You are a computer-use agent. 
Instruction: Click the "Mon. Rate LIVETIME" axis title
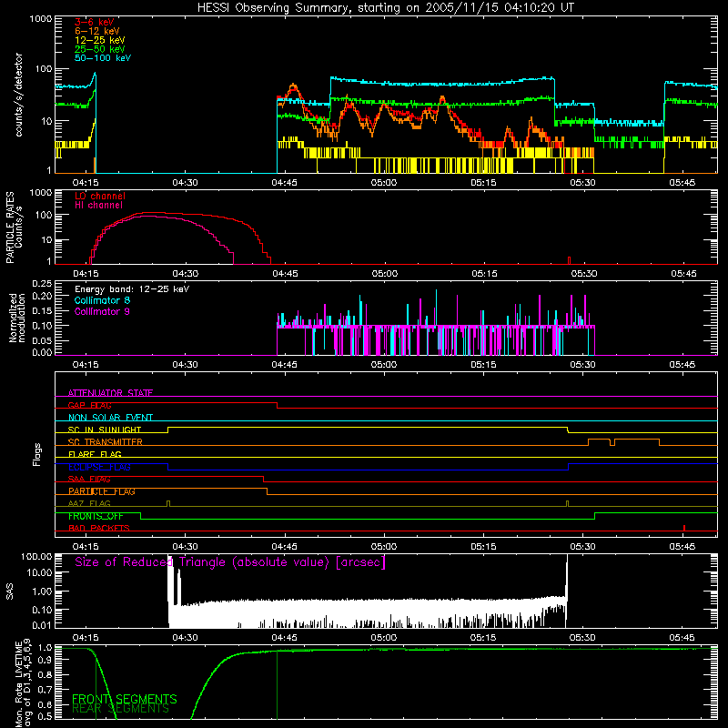tap(19, 683)
